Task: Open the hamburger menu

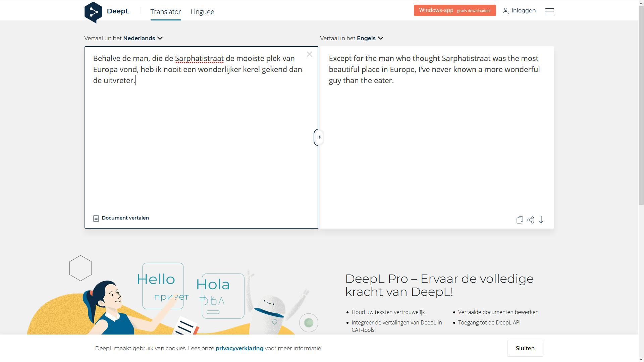Action: point(549,11)
